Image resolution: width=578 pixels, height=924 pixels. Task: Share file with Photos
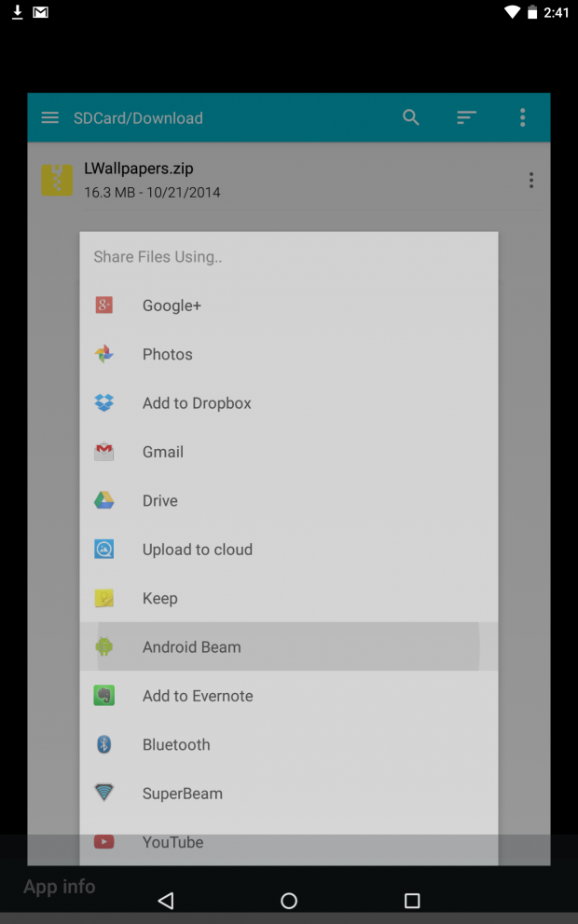[289, 354]
